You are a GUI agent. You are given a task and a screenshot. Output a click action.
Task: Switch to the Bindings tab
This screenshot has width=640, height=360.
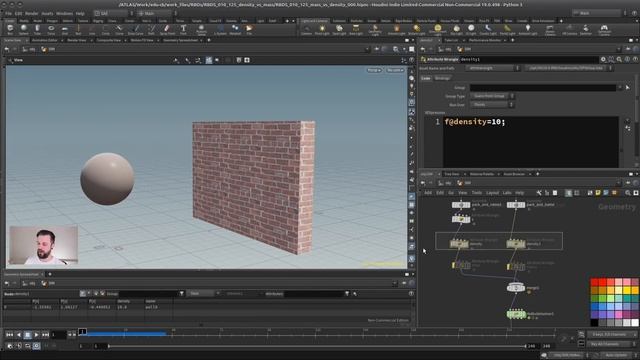tap(442, 78)
